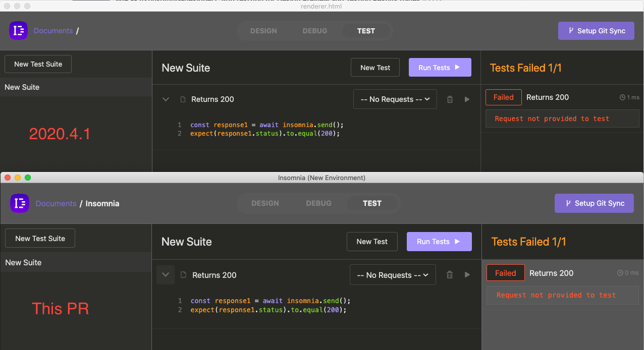Click Failed badge in Insomnia results
644x350 pixels.
(x=505, y=273)
